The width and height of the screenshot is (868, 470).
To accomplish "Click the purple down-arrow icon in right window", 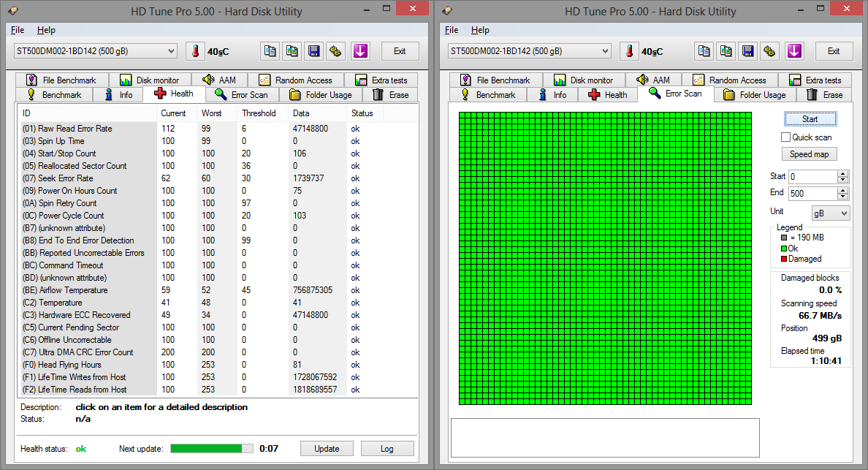I will tap(794, 51).
